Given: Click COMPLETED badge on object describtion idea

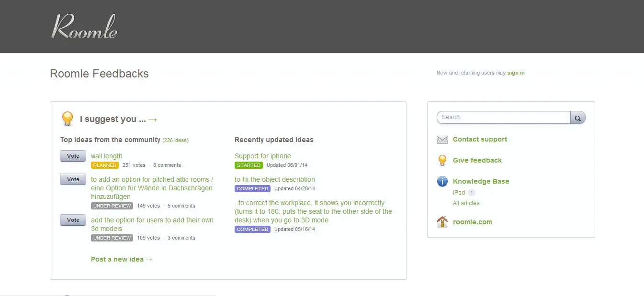Looking at the screenshot, I should tap(252, 188).
